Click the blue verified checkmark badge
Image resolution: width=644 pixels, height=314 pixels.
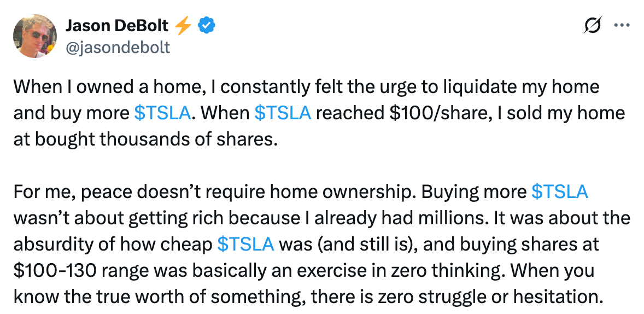(x=207, y=26)
